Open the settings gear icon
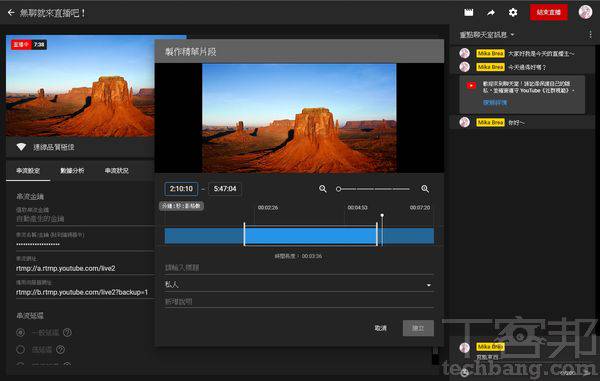The height and width of the screenshot is (381, 600). (513, 13)
